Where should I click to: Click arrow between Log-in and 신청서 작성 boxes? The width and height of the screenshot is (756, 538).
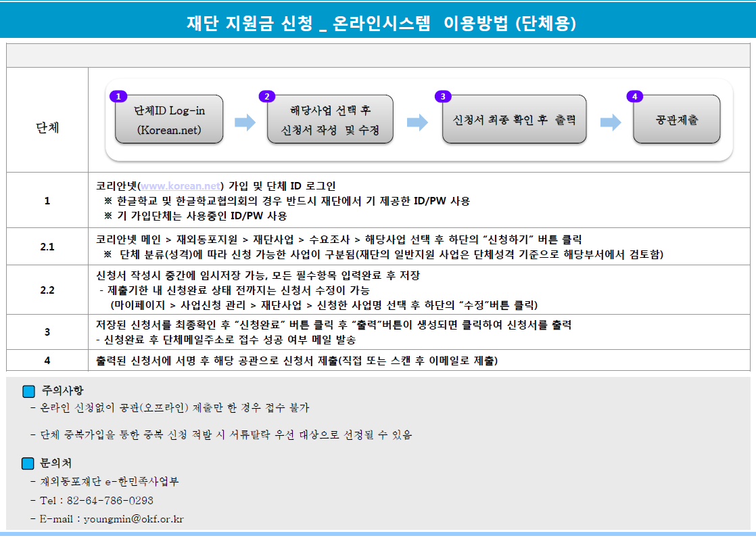[245, 122]
